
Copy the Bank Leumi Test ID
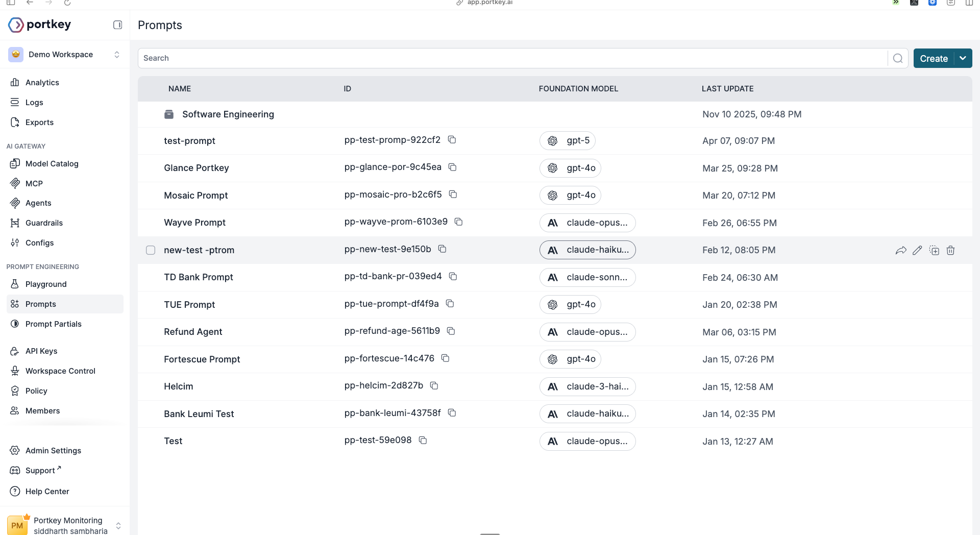(x=452, y=412)
